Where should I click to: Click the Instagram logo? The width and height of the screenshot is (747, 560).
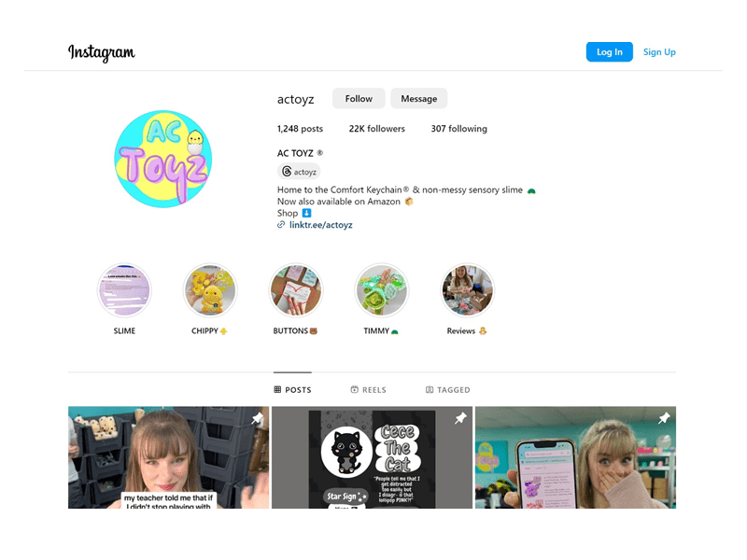102,52
